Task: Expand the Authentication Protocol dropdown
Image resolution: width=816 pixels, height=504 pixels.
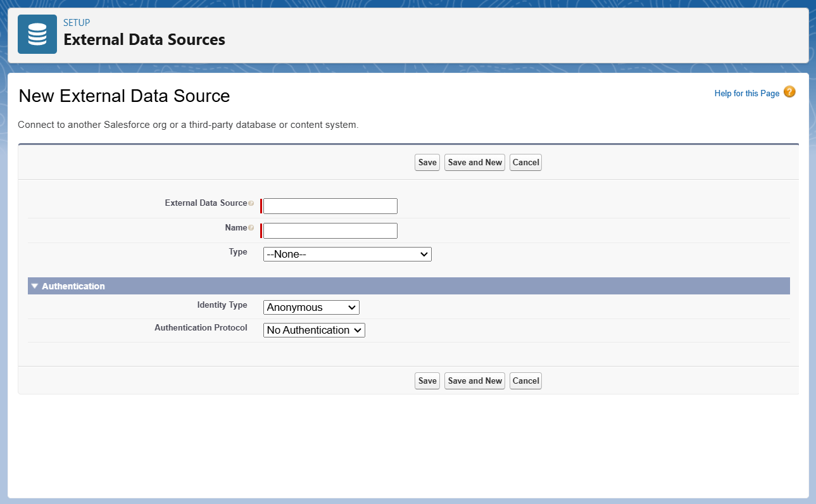Action: [x=314, y=331]
